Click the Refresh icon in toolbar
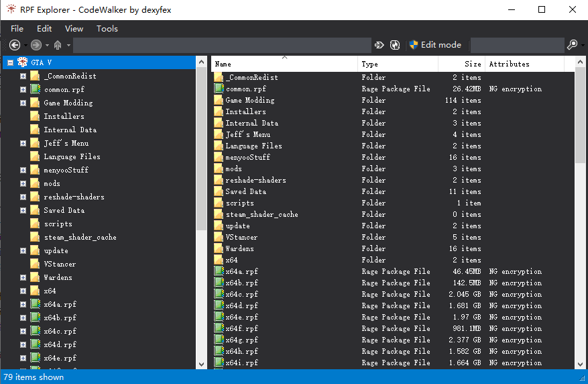This screenshot has width=588, height=384. coord(395,45)
